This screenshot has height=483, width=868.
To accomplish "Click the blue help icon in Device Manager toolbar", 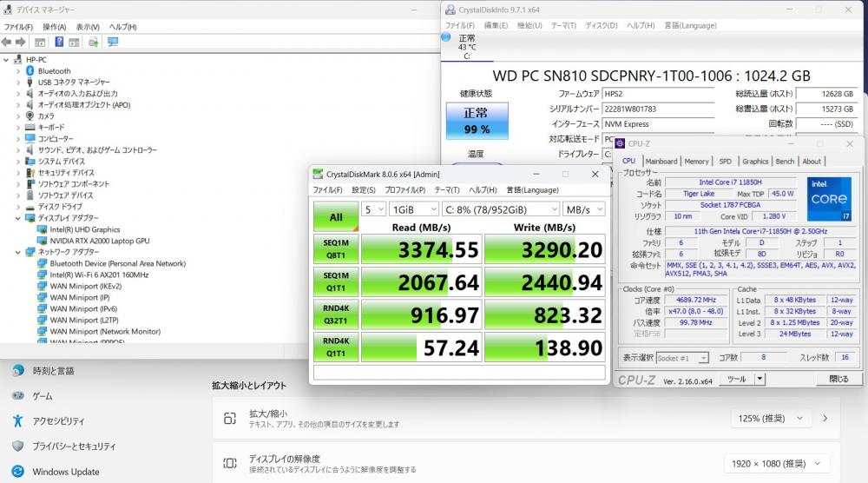I will [x=59, y=42].
